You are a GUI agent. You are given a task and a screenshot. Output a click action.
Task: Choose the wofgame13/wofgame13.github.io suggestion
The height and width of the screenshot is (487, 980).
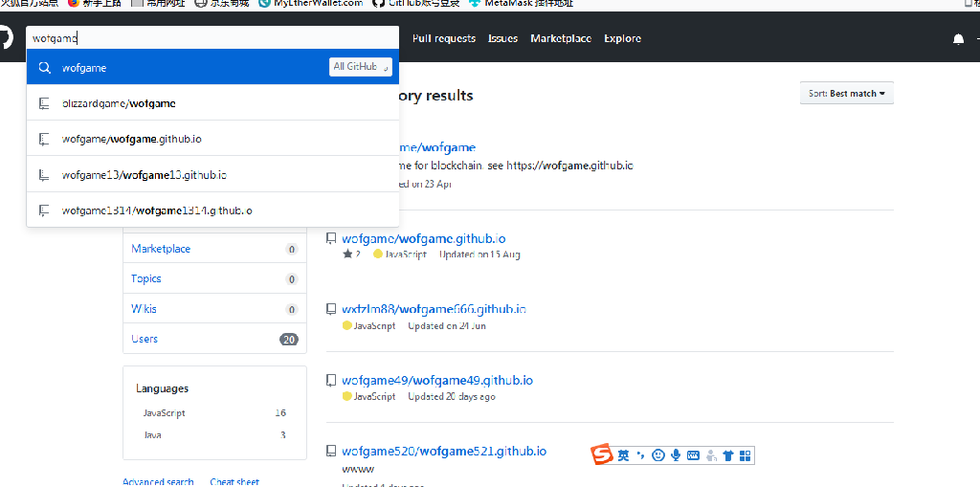click(212, 174)
